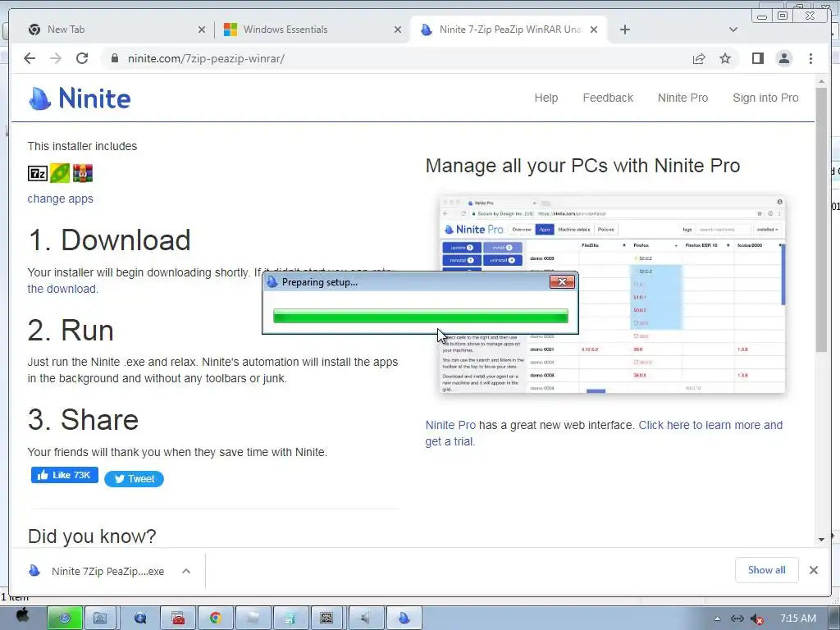Click the scrollbar up arrow

point(821,81)
